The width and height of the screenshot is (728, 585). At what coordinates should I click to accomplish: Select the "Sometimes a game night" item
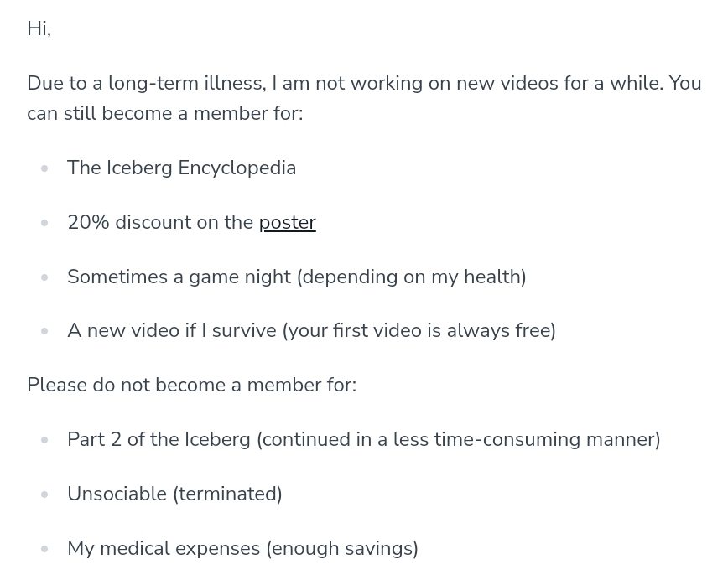coord(296,277)
